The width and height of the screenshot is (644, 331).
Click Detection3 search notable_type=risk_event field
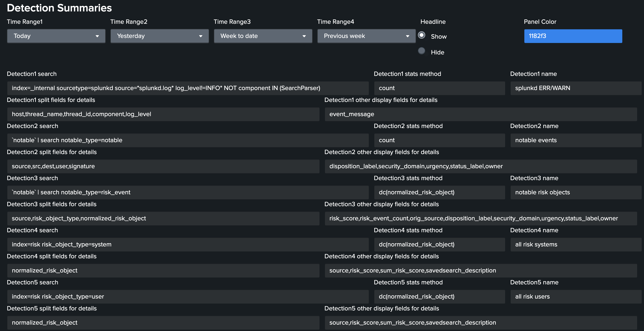(x=187, y=192)
